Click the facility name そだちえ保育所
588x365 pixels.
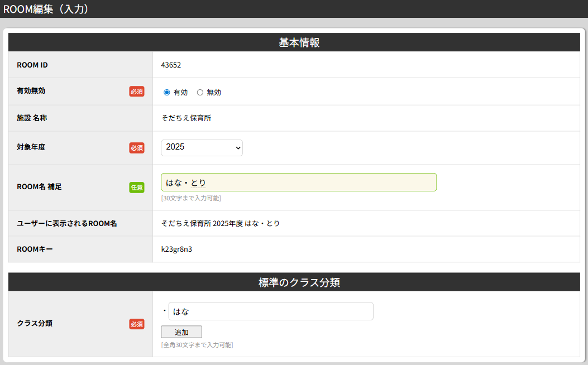186,118
